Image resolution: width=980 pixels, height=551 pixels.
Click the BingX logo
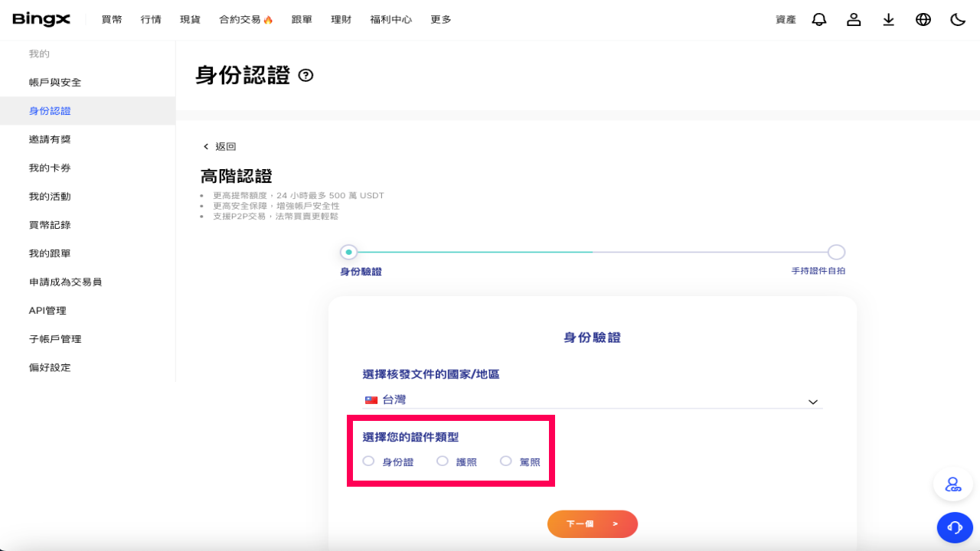pos(41,19)
